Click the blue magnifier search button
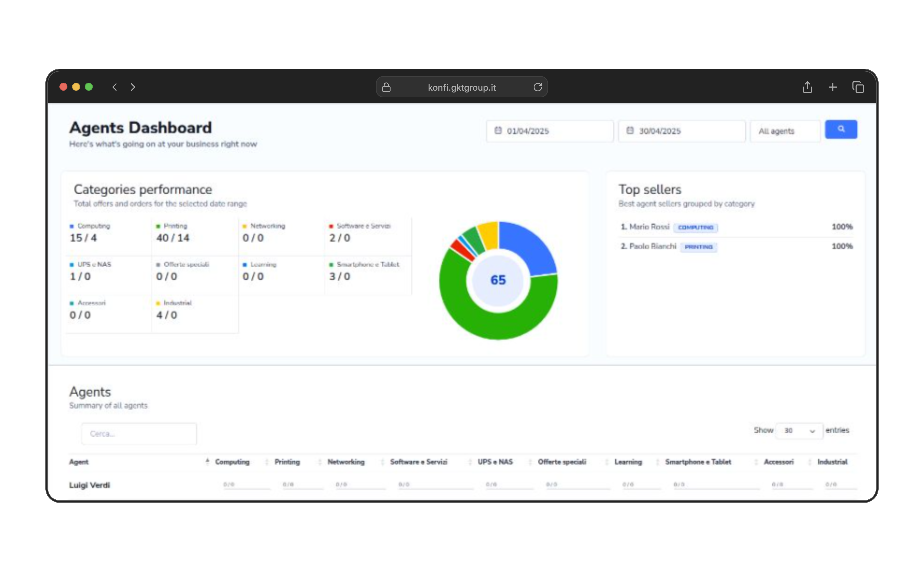The image size is (924, 571). [x=841, y=129]
